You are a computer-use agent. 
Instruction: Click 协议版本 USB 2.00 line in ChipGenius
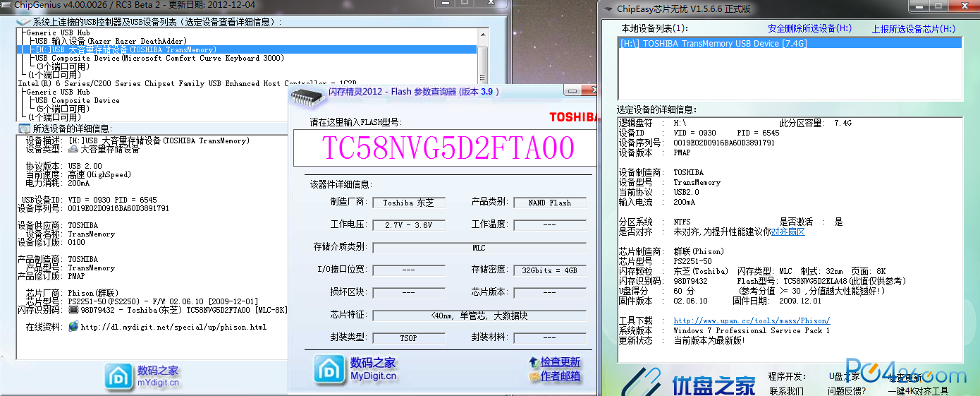tap(64, 166)
